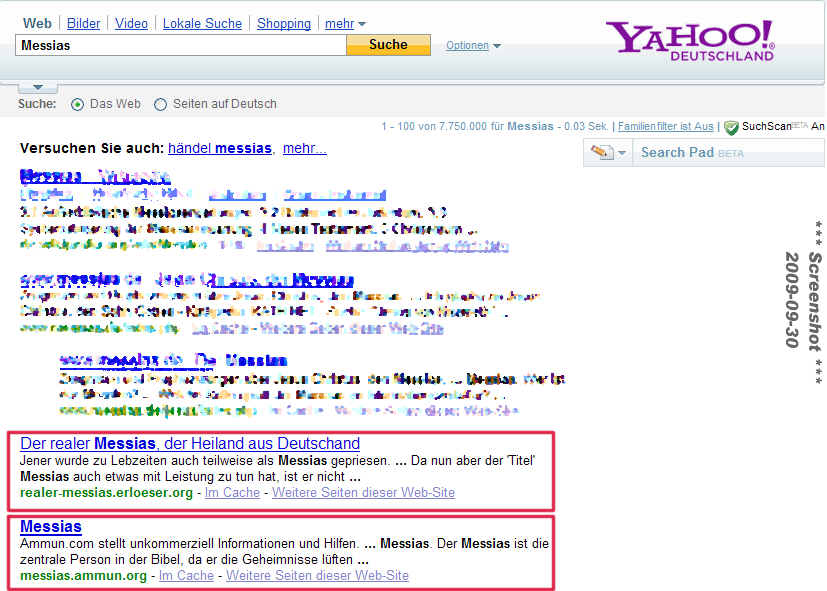Click the Search Pad BETA label
Viewport: 827px width, 591px height.
point(692,153)
